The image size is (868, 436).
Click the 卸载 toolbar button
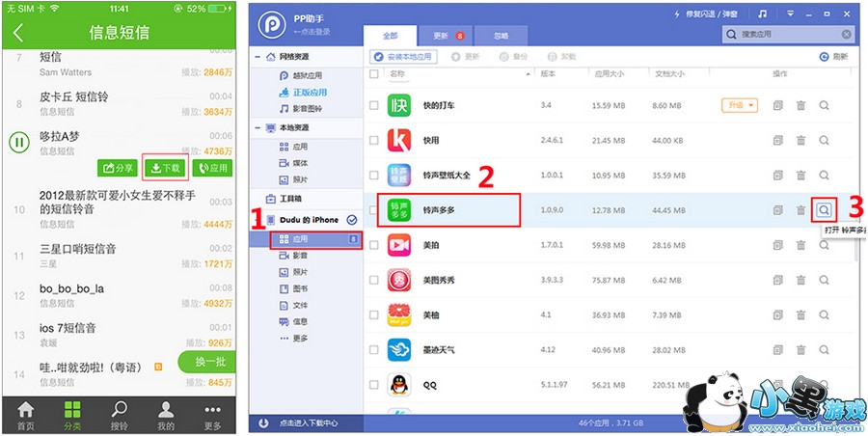[x=562, y=57]
